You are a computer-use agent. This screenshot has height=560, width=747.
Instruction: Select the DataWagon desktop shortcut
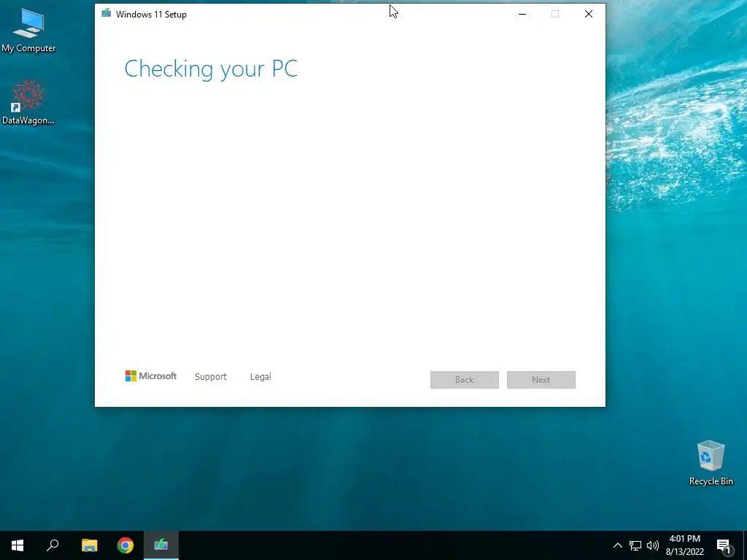28,102
